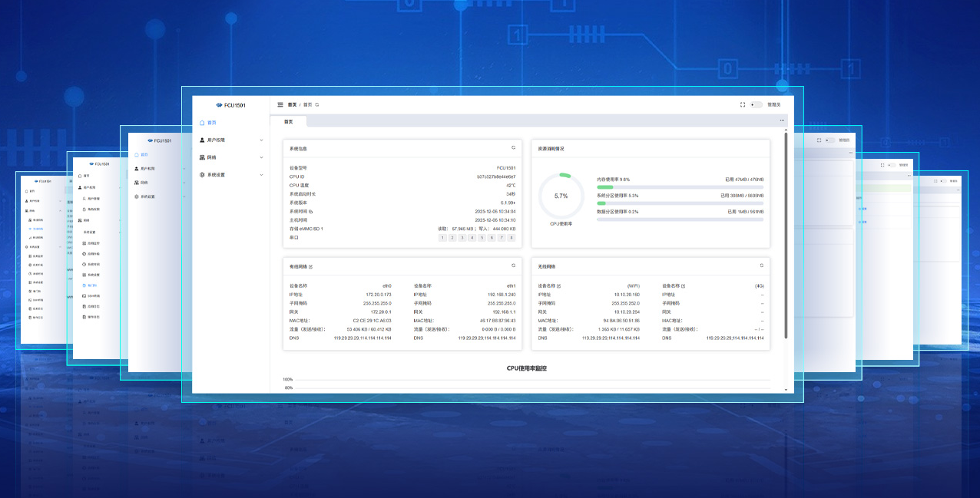Click the hamburger menu collapse icon
Viewport: 980px width, 498px height.
tap(280, 104)
